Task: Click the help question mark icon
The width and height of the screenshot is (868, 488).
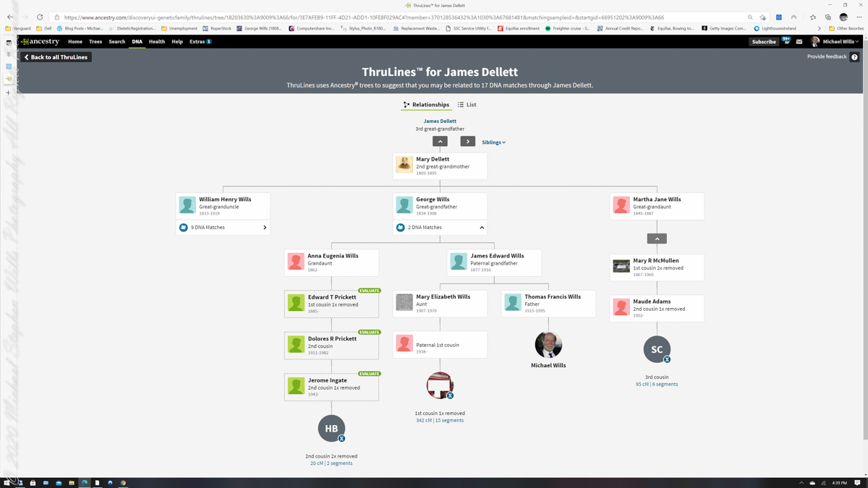Action: [854, 57]
